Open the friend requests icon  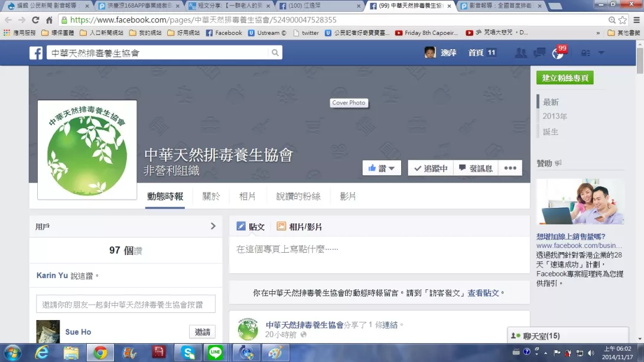[521, 53]
